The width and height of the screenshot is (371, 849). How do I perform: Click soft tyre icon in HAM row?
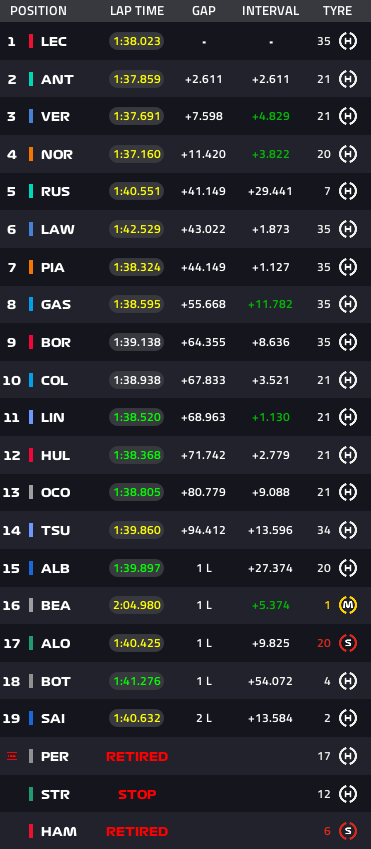click(348, 831)
